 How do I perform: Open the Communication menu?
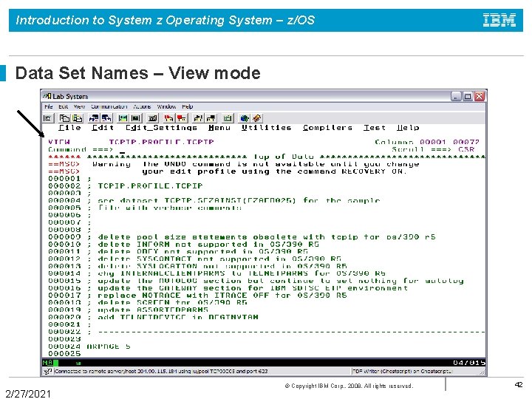[x=109, y=106]
